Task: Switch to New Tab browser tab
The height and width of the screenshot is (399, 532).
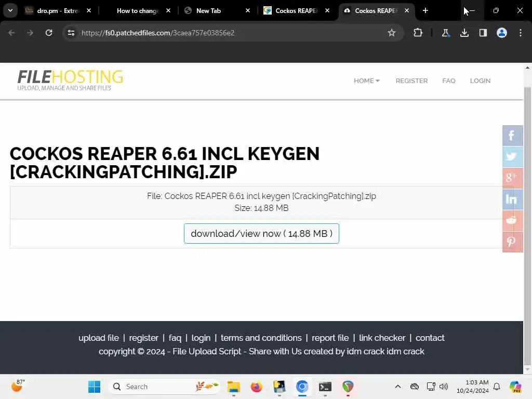Action: 208,10
